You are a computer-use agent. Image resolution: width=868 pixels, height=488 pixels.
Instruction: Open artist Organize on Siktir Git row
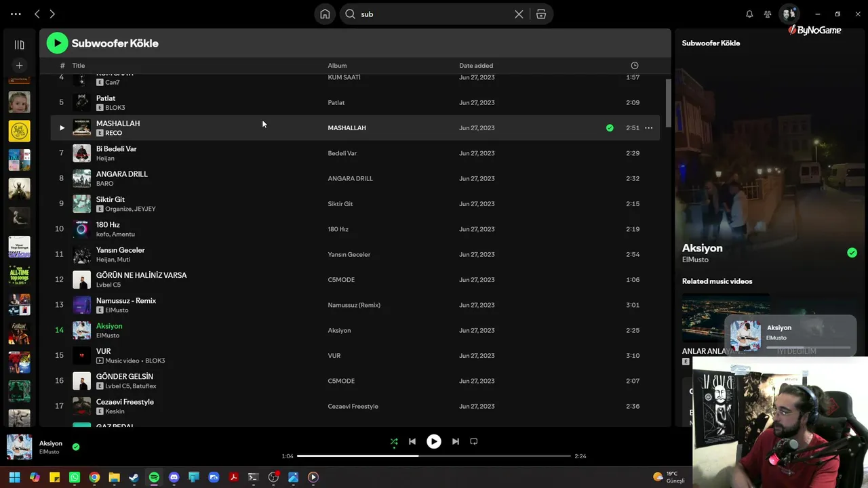click(x=118, y=209)
